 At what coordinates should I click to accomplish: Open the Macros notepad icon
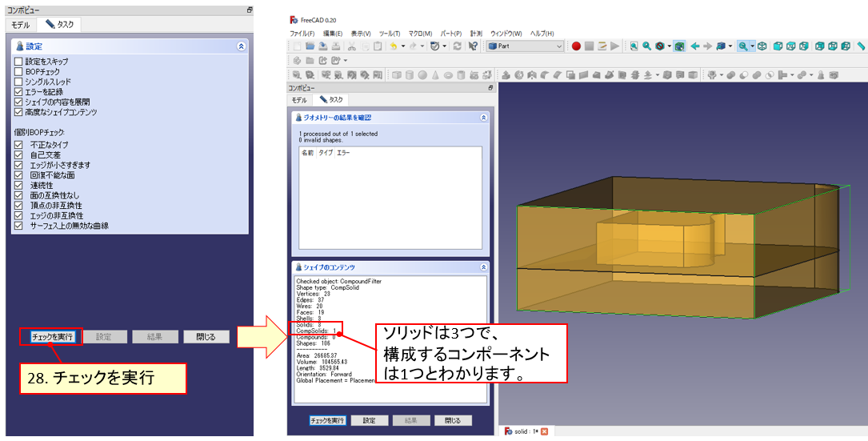coord(602,46)
